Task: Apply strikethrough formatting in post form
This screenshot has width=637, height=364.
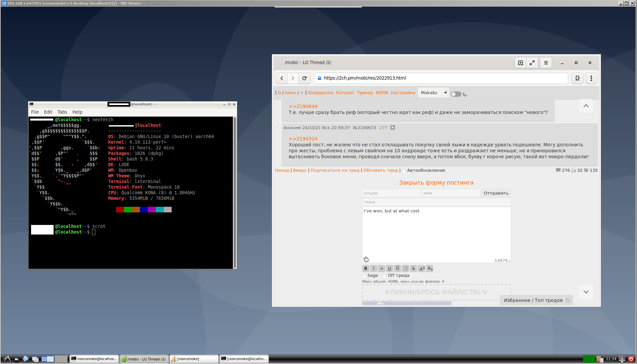Action: tap(413, 269)
